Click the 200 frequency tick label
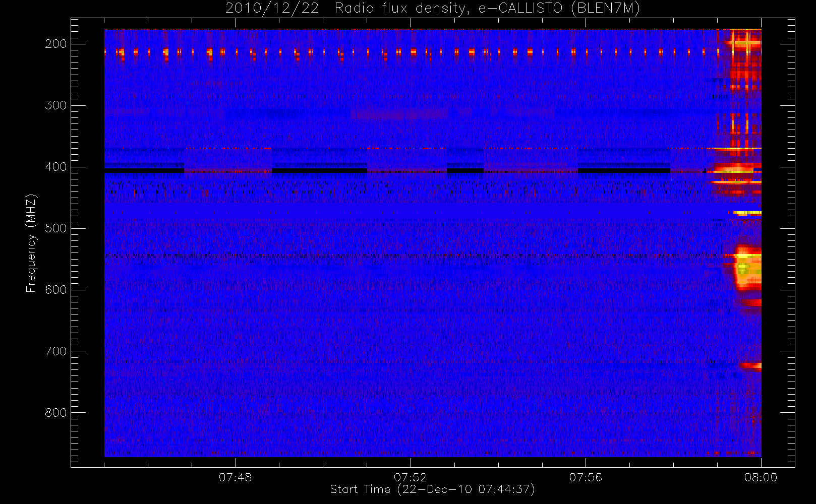This screenshot has height=504, width=816. (56, 44)
